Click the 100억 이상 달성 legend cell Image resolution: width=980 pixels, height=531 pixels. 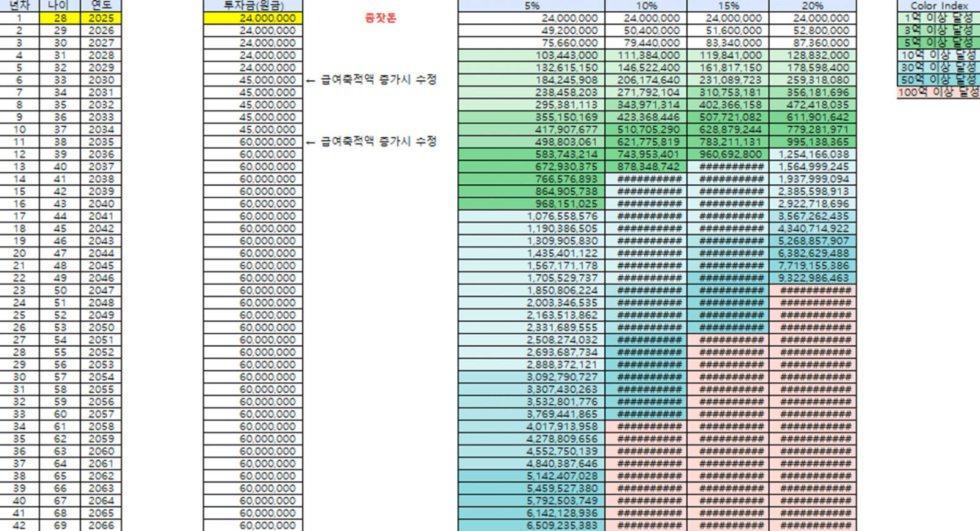click(x=938, y=92)
